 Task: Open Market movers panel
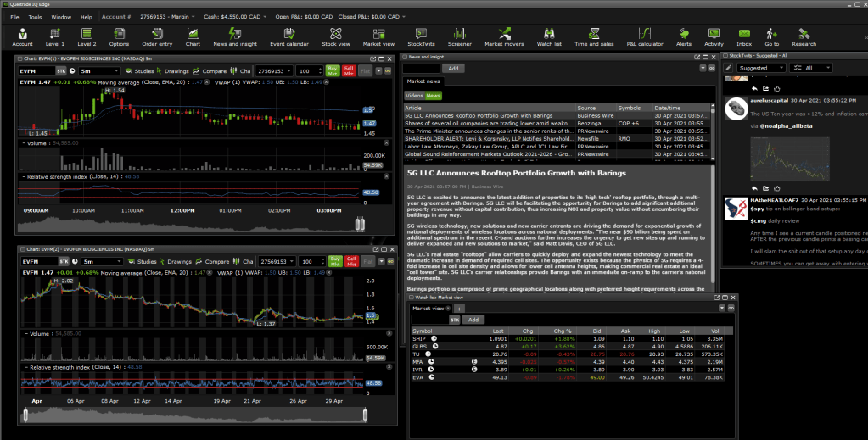(503, 37)
